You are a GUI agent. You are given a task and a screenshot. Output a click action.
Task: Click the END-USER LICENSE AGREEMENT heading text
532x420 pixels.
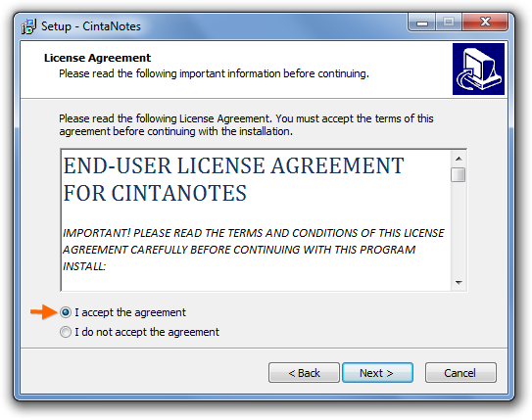click(x=233, y=179)
